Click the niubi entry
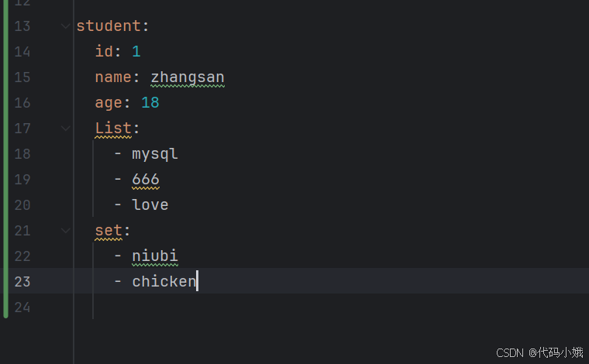Image resolution: width=589 pixels, height=364 pixels. [x=155, y=256]
